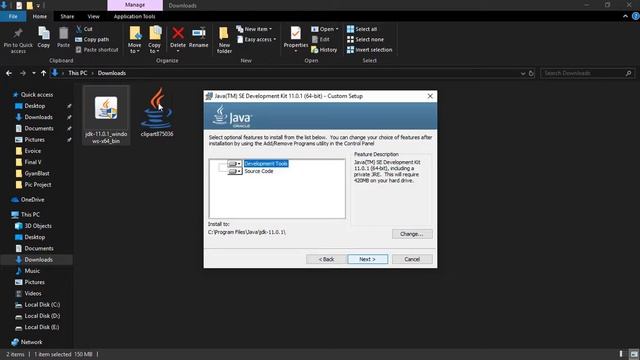Open the New item dropdown
This screenshot has height=360, width=640.
pyautogui.click(x=254, y=29)
